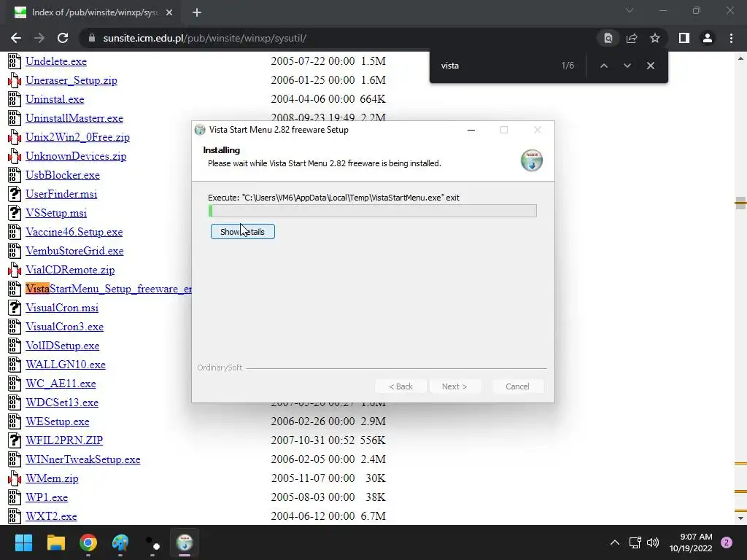Click the zip icon beside WMem.zip

tap(15, 478)
